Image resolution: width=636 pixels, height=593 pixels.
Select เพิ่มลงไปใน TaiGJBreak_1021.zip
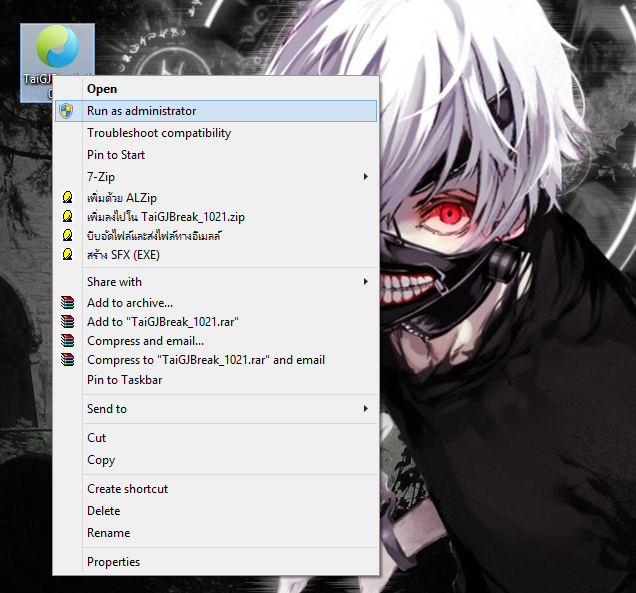[216, 217]
